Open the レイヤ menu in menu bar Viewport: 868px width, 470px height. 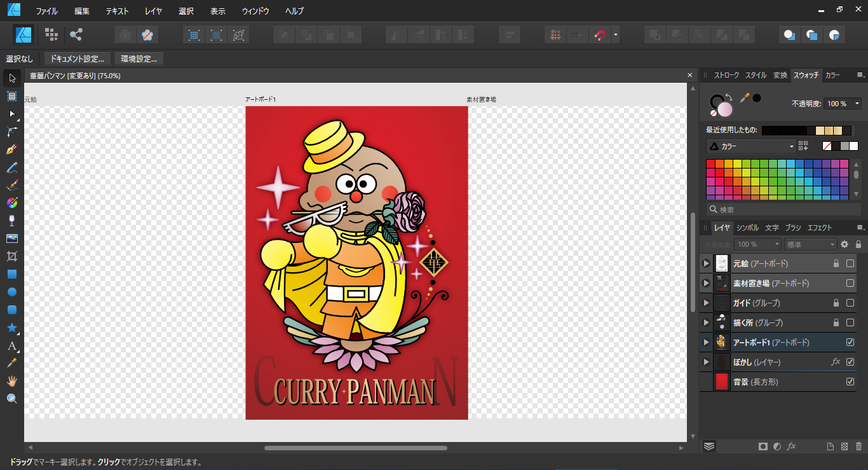153,11
